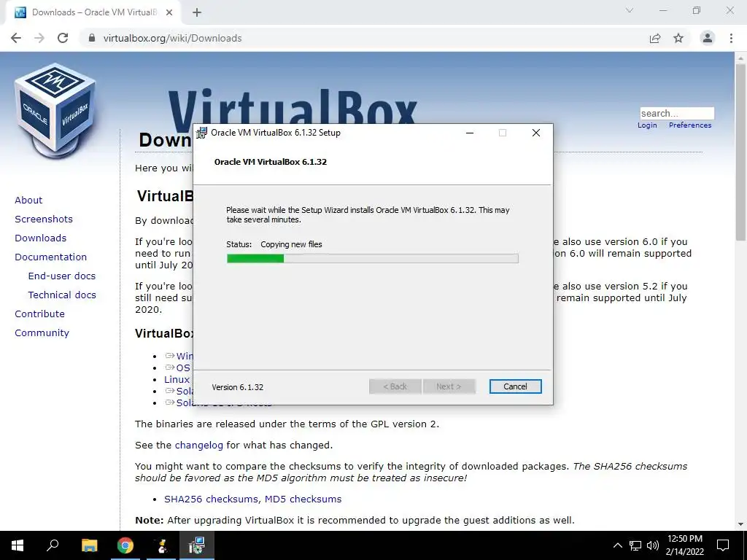
Task: Click the installation progress bar
Action: coord(373,259)
